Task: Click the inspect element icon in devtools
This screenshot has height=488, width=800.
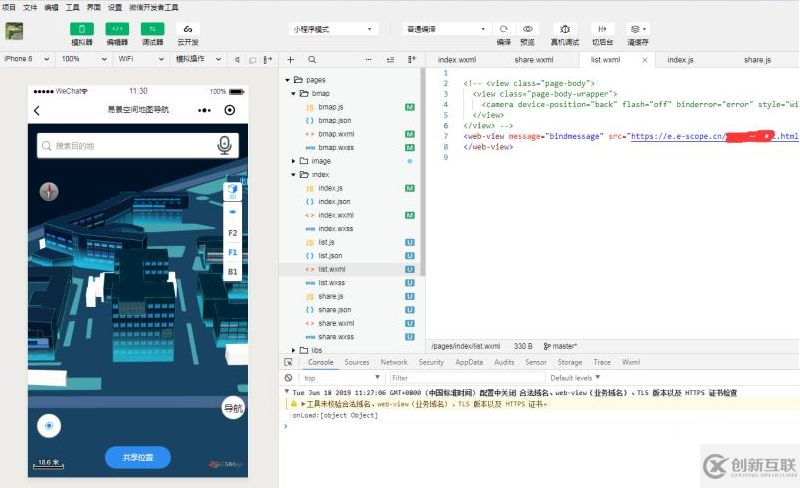Action: (x=288, y=362)
